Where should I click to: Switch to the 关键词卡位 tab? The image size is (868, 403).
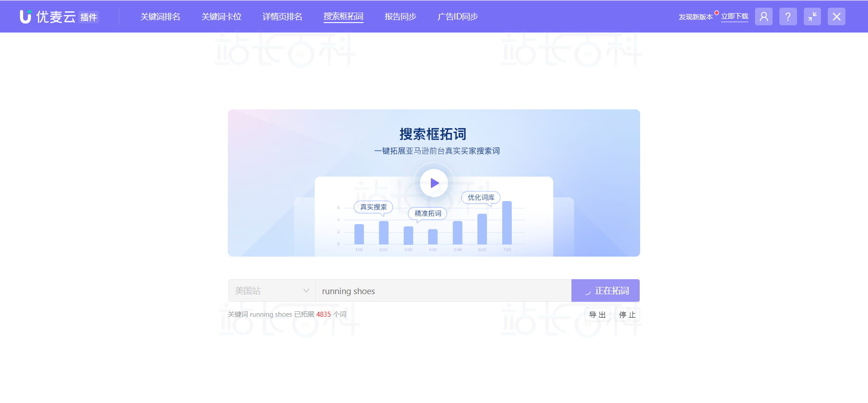(x=222, y=17)
